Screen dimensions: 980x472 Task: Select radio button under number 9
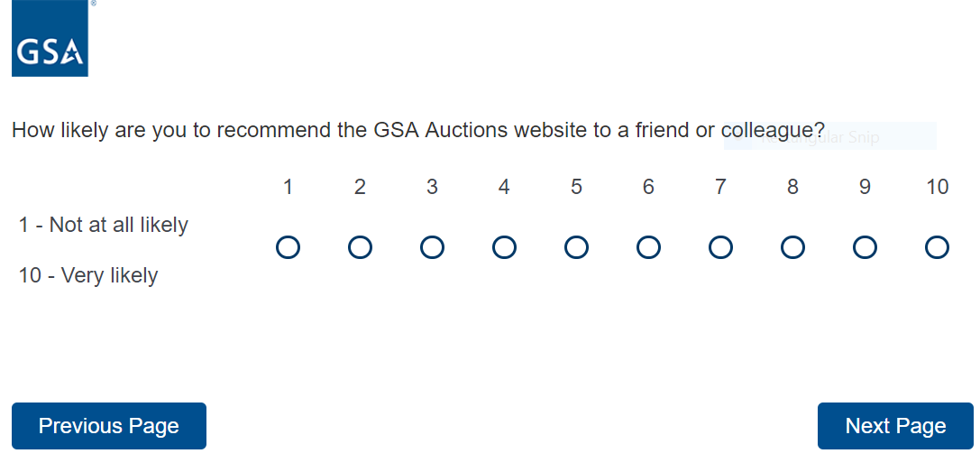click(x=865, y=247)
